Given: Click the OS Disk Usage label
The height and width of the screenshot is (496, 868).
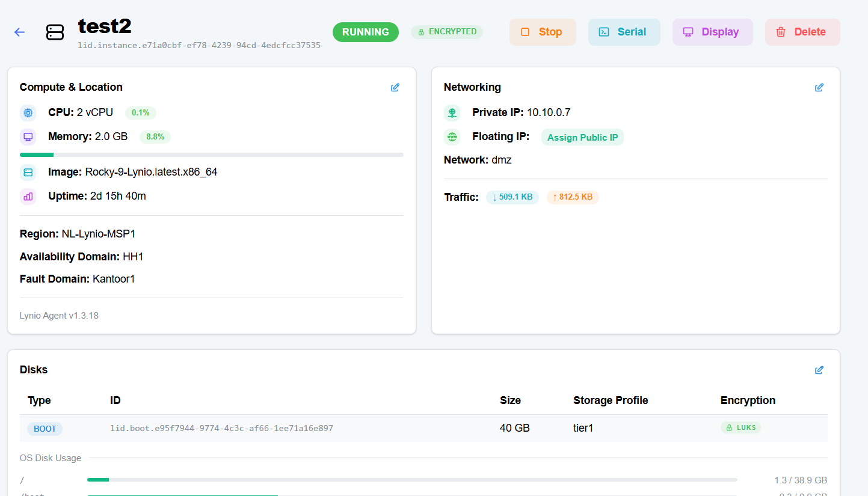Looking at the screenshot, I should point(51,458).
